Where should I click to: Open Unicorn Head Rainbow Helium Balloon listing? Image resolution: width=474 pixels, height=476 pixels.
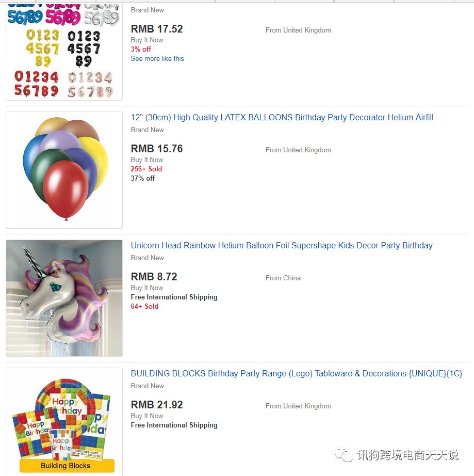tap(282, 245)
